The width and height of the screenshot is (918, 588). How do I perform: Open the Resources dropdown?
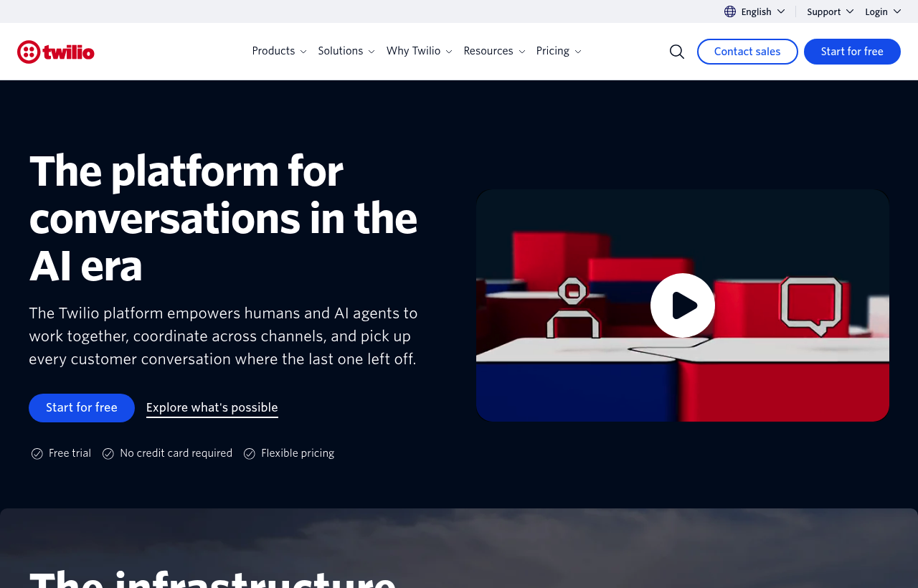pos(495,51)
